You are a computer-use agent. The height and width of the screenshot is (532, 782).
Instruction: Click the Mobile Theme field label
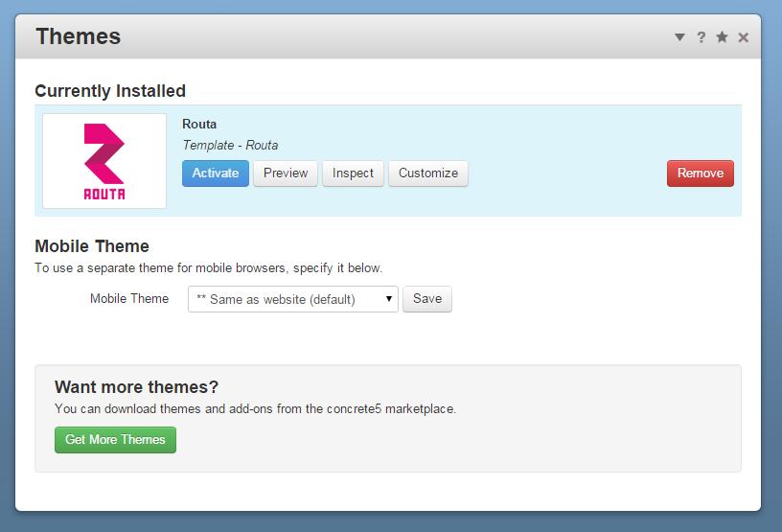[x=129, y=298]
